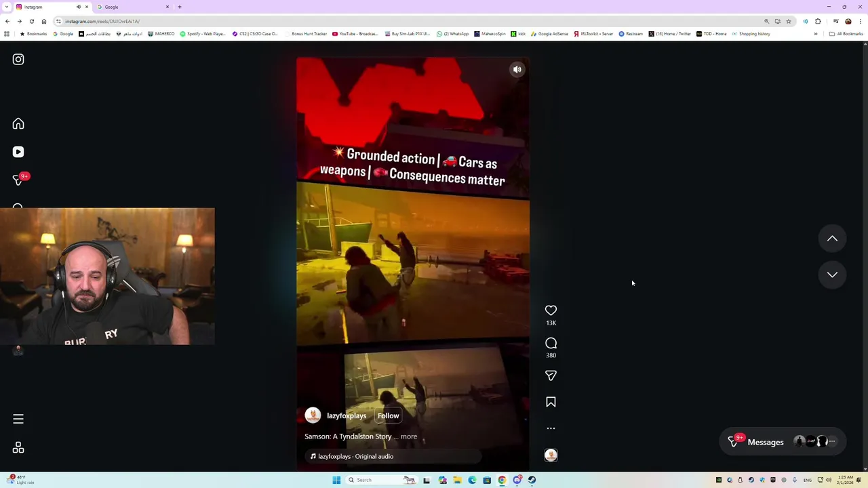
Task: Open the hamburger More menu in sidebar
Action: click(x=18, y=420)
